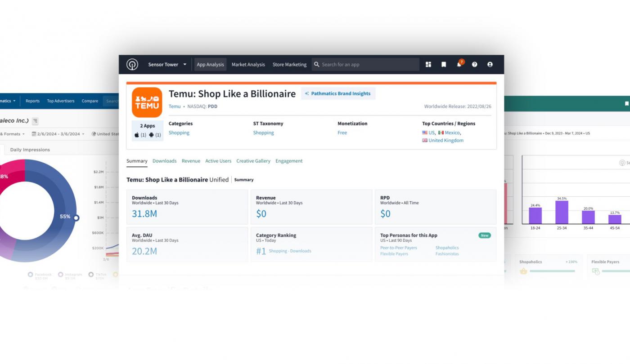Screen dimensions: 630x364
Task: Click the 25-34 age bar at 34.5%
Action: (x=562, y=212)
